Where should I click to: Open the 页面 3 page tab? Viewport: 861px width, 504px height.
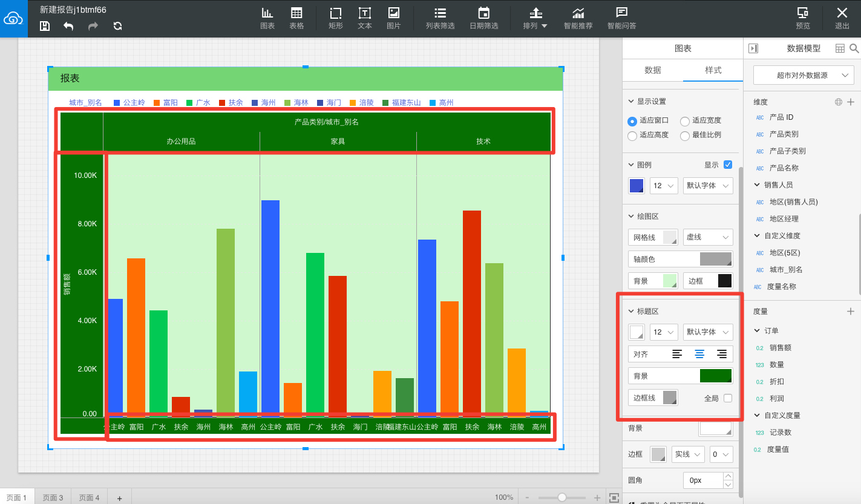tap(53, 497)
